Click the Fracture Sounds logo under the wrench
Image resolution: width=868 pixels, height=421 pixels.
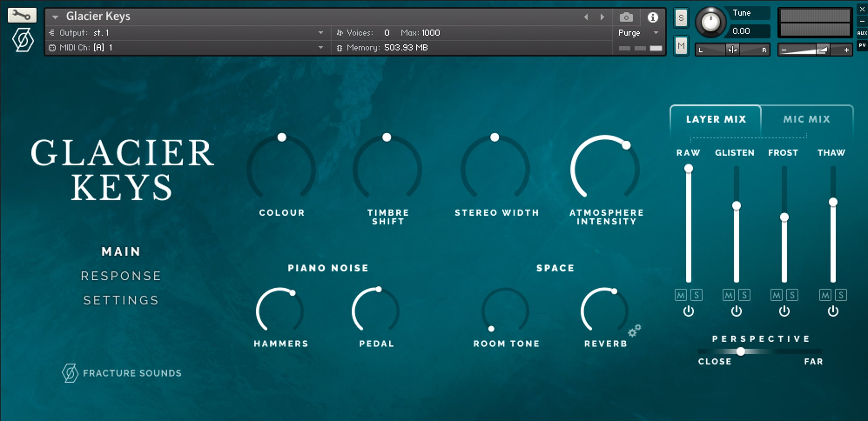(x=23, y=40)
